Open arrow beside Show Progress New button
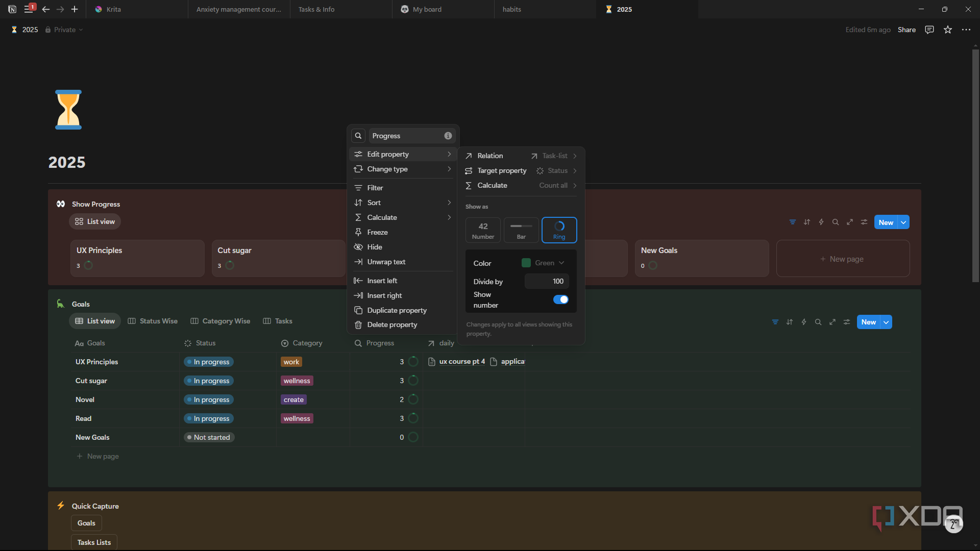Viewport: 980px width, 551px height. [904, 222]
